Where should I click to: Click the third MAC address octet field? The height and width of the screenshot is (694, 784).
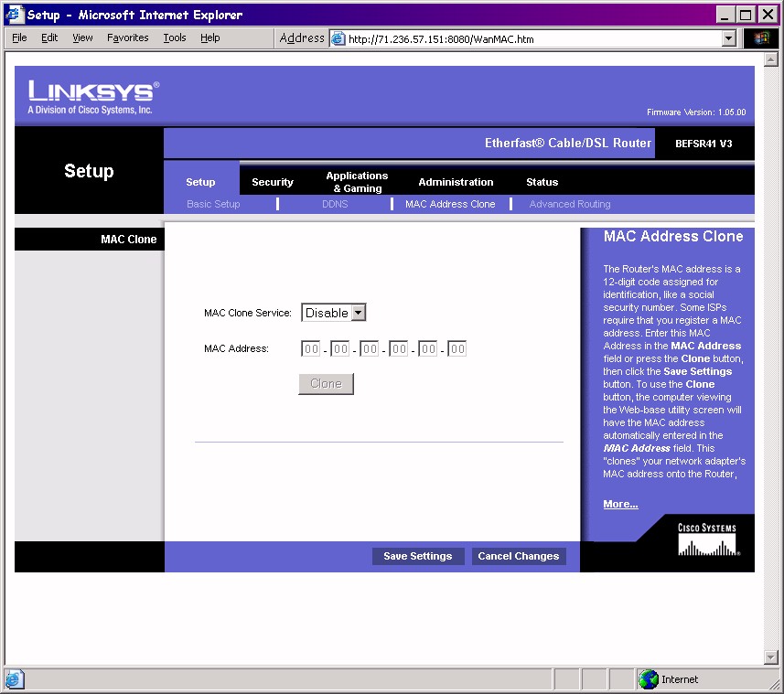coord(369,348)
